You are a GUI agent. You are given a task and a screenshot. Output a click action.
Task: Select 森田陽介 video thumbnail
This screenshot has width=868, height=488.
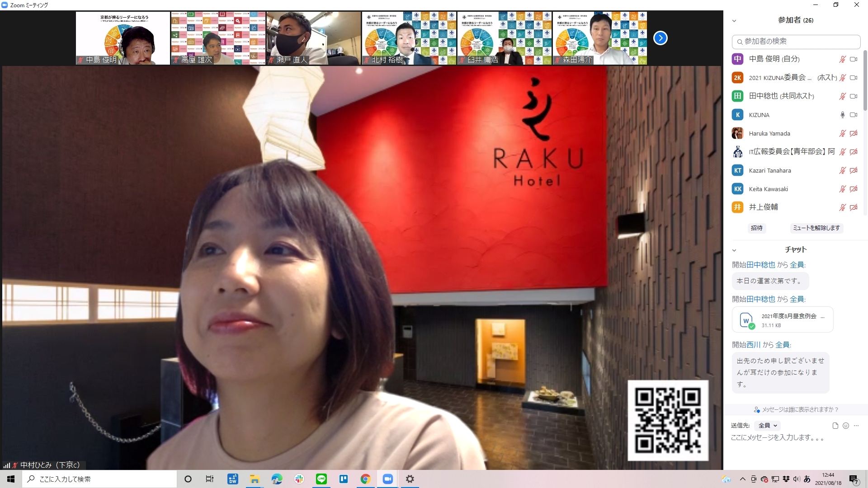(x=600, y=38)
